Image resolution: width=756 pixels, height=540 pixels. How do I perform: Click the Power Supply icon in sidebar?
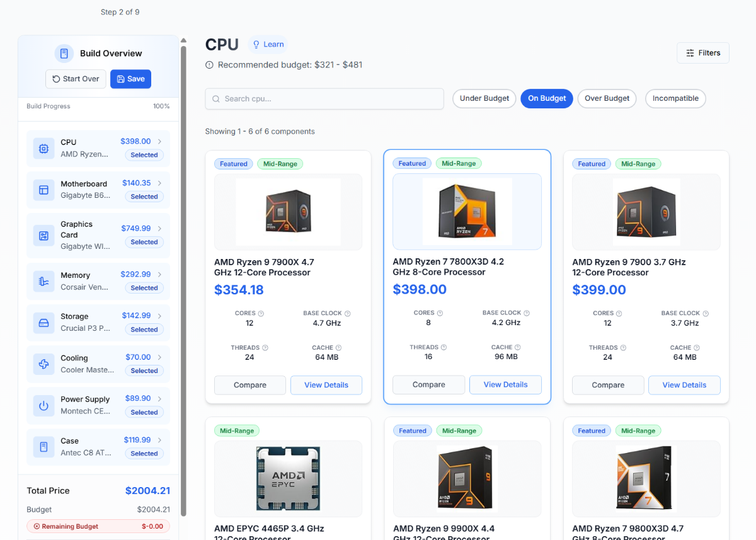43,406
